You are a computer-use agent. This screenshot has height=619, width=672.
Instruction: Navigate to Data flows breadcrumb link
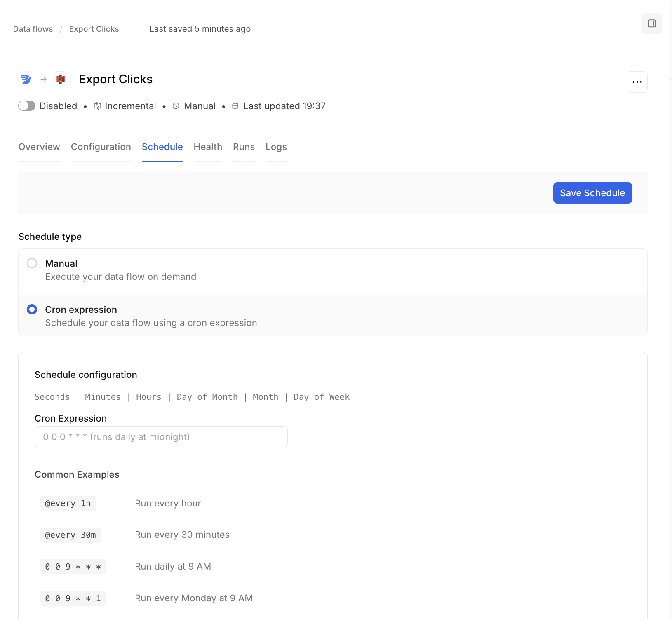[33, 29]
